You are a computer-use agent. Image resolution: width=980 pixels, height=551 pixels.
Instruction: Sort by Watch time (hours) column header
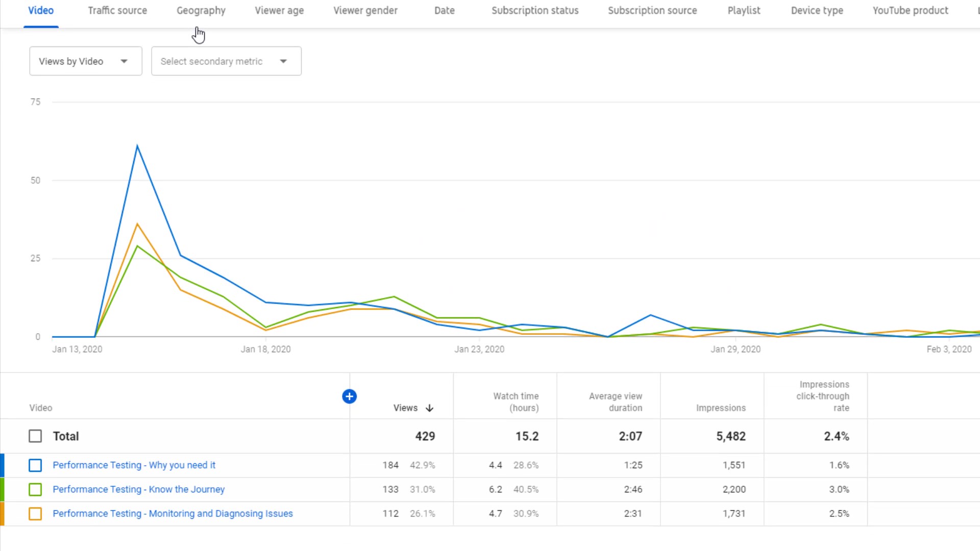(x=516, y=402)
